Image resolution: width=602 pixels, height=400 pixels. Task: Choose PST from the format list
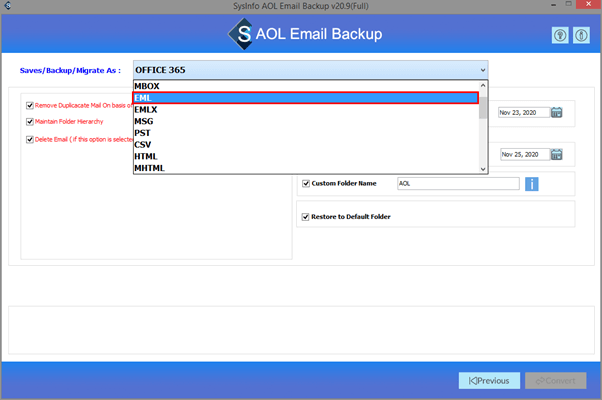click(x=306, y=133)
